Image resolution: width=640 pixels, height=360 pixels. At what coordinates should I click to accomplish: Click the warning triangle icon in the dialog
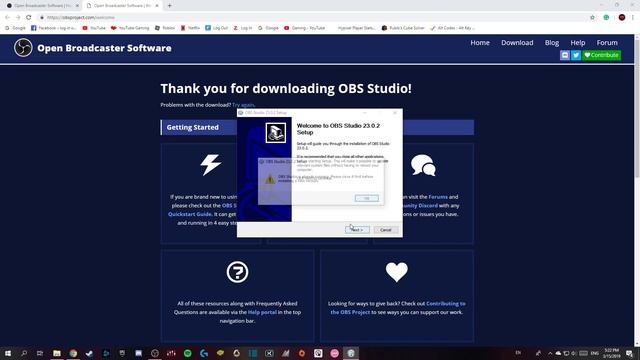tap(270, 179)
